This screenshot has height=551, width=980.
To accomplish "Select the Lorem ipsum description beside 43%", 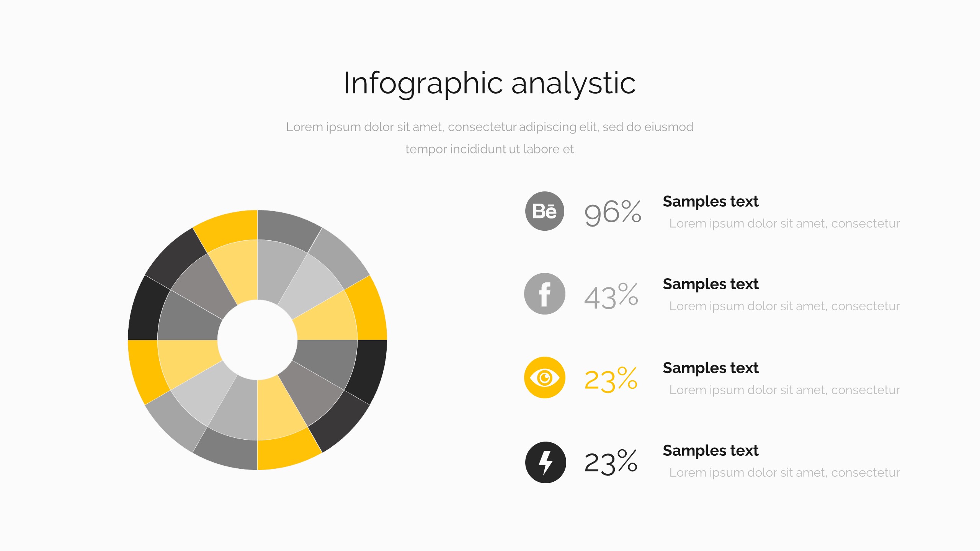I will click(x=784, y=306).
